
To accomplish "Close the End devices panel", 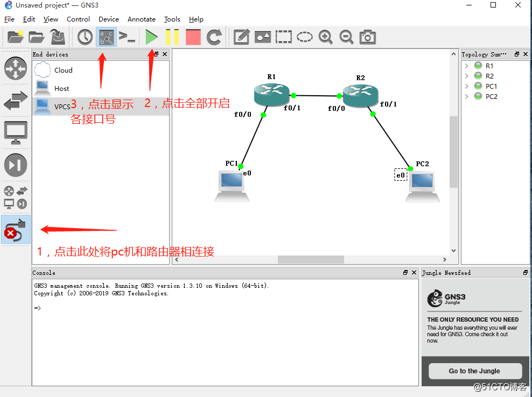I will click(165, 54).
